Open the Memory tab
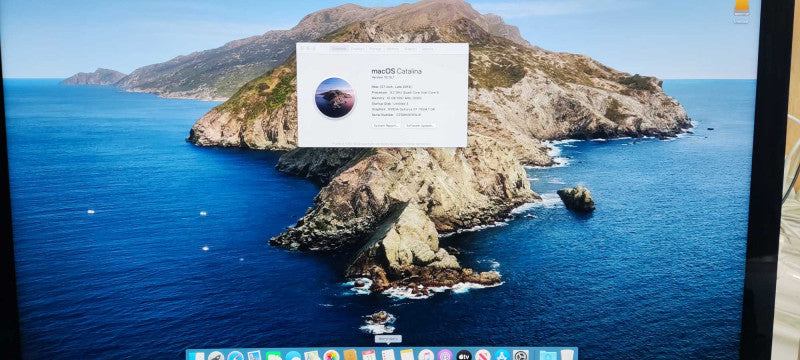 392,49
